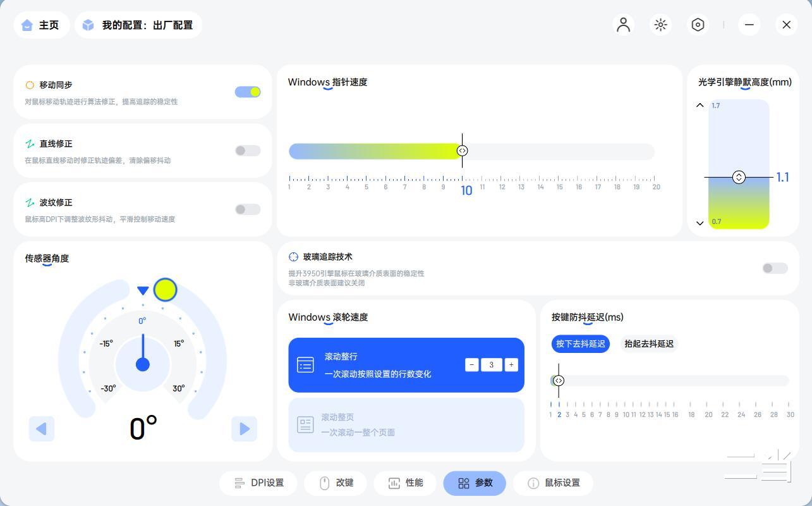Enable the 波纹修正 switch

coord(248,209)
